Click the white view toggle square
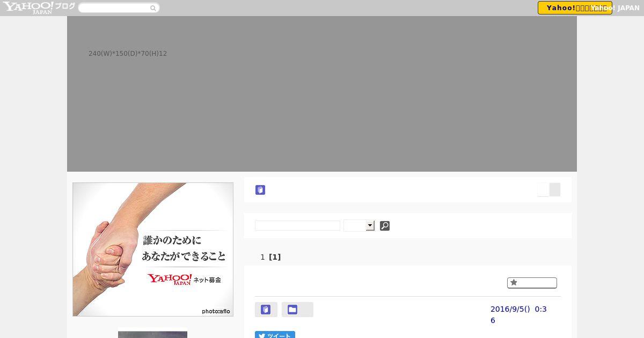The width and height of the screenshot is (644, 338). point(543,190)
